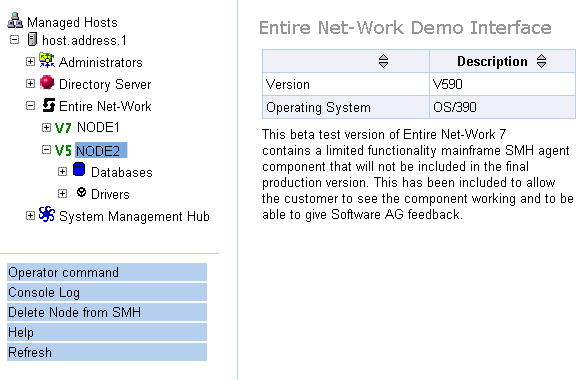Click the Drivers icon in tree
The width and height of the screenshot is (587, 380).
[x=81, y=192]
